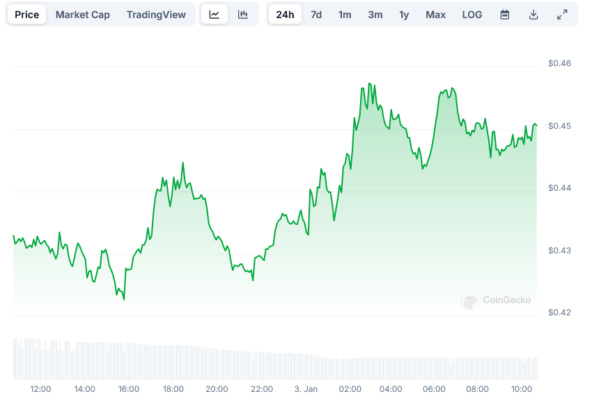Select the Max time range

pyautogui.click(x=436, y=15)
